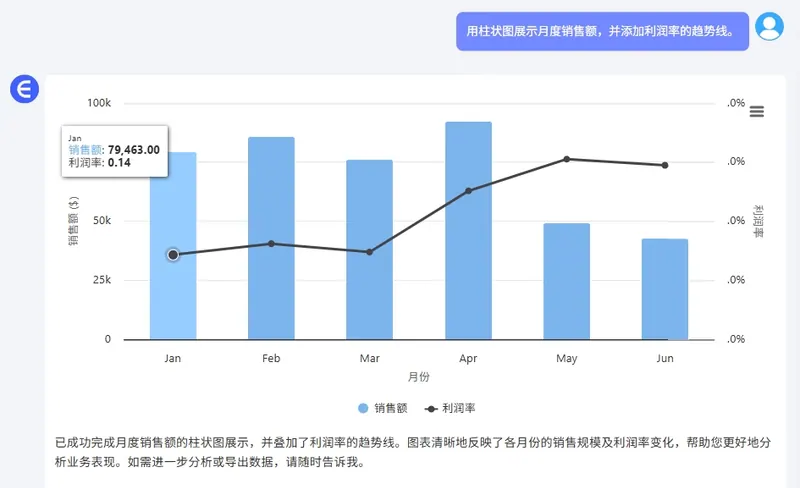Click the Mar profit rate line point
Image resolution: width=800 pixels, height=488 pixels.
click(x=369, y=252)
